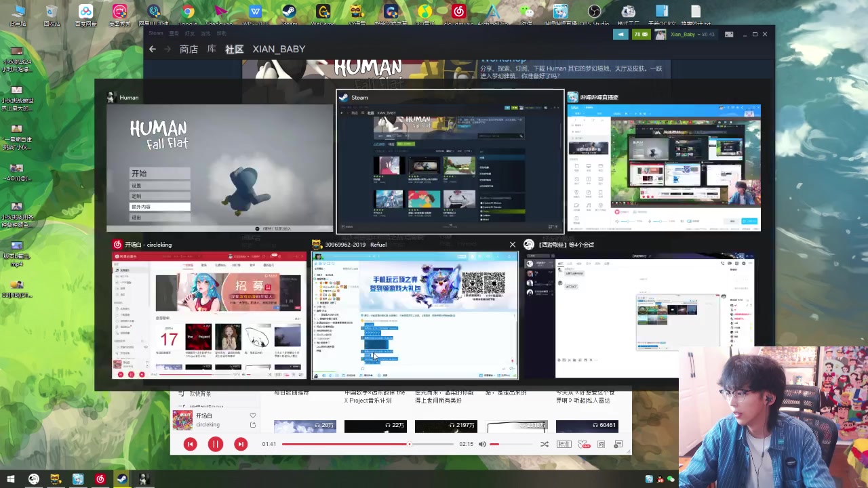
Task: Toggle shuffle play mode icon
Action: coord(544,444)
